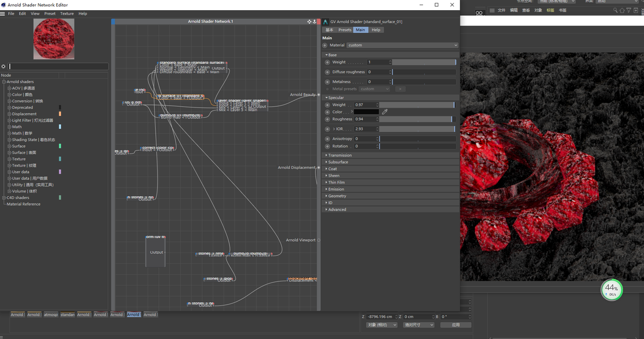Toggle animation dot for Specular Weight
This screenshot has width=644, height=339.
[x=327, y=105]
